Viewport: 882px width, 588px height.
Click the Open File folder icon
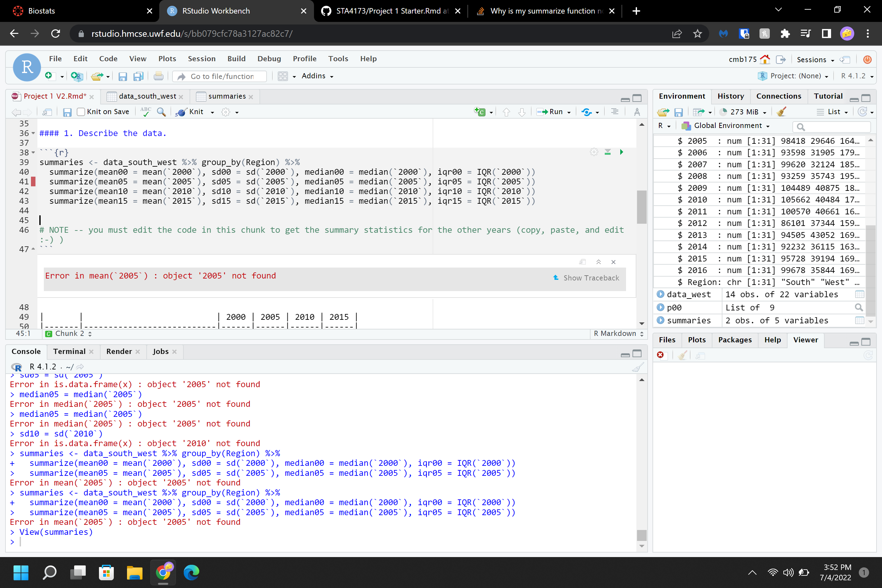[97, 76]
